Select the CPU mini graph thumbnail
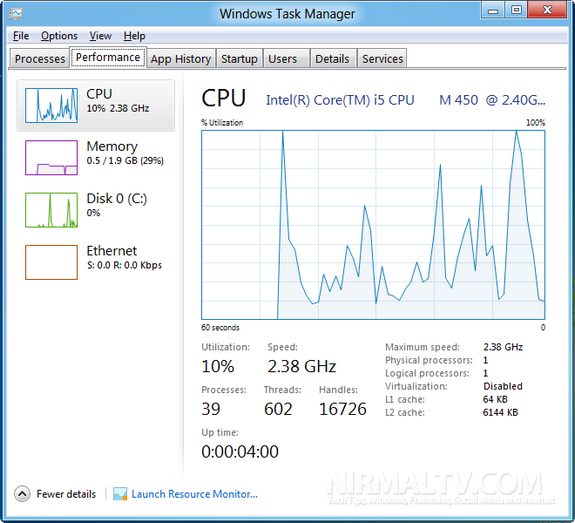Screen dimensions: 575x523 pyautogui.click(x=51, y=105)
